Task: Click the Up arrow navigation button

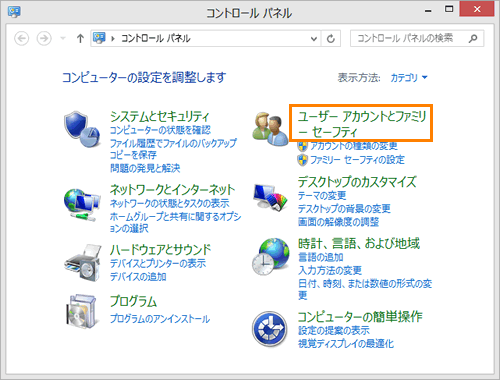Action: (80, 39)
